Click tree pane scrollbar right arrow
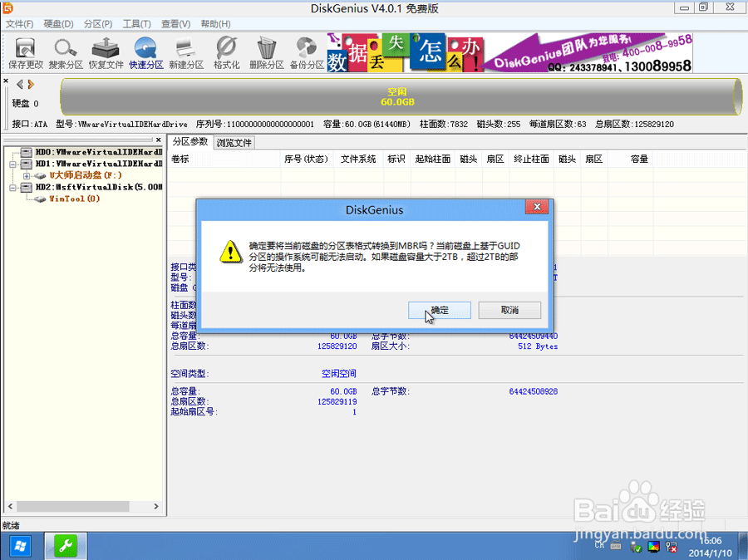This screenshot has height=560, width=748. [156, 506]
